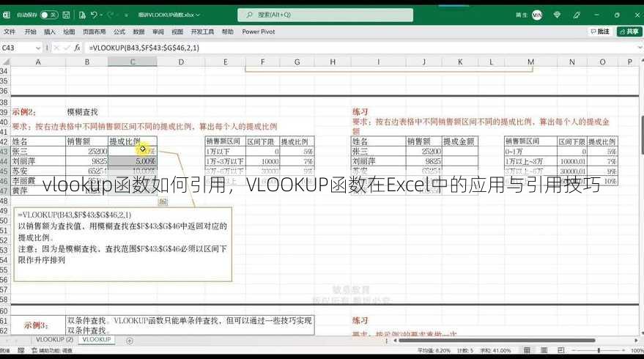This screenshot has height=359, width=644.
Task: Expand the Name Box dropdown arrow
Action: tap(38, 48)
